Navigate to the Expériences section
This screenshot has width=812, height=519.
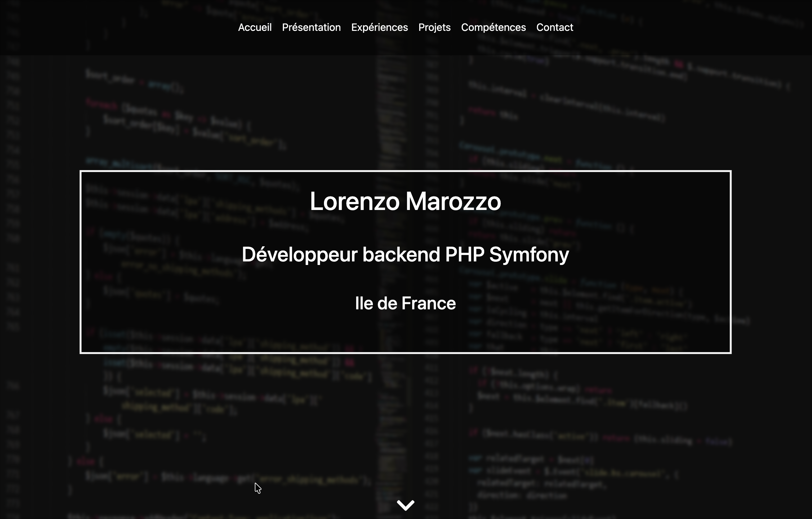[x=379, y=27]
